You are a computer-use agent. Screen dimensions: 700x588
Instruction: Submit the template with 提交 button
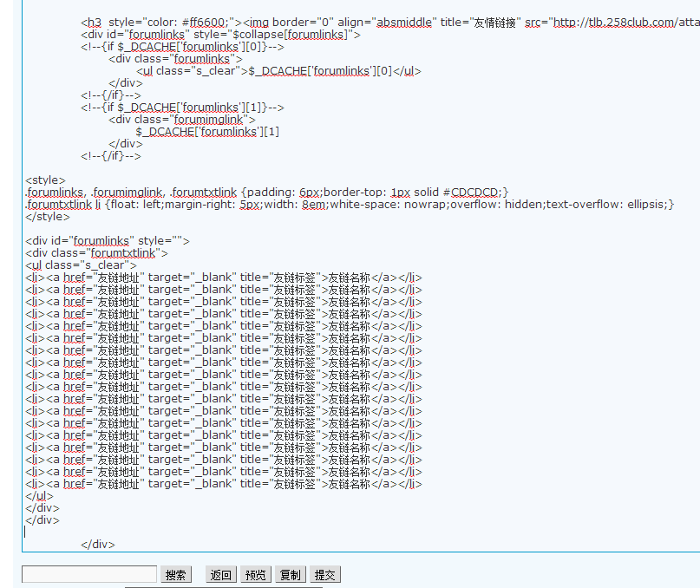point(325,575)
